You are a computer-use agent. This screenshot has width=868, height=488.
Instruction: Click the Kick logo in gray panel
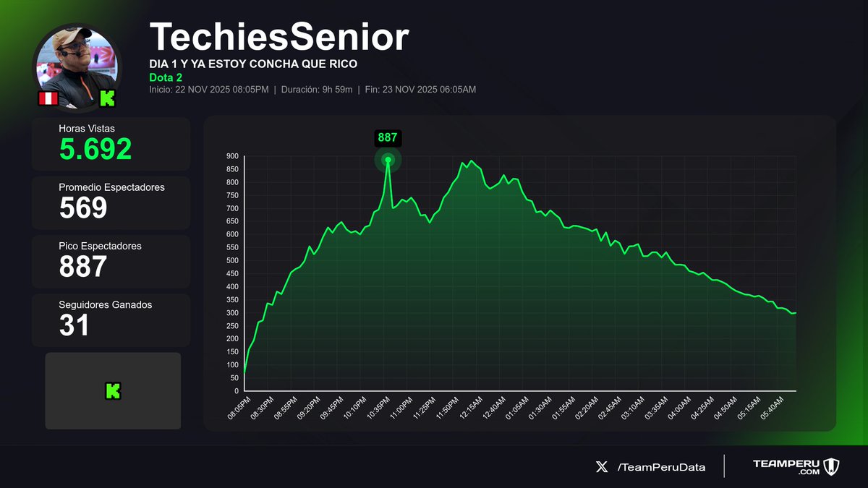pyautogui.click(x=113, y=391)
